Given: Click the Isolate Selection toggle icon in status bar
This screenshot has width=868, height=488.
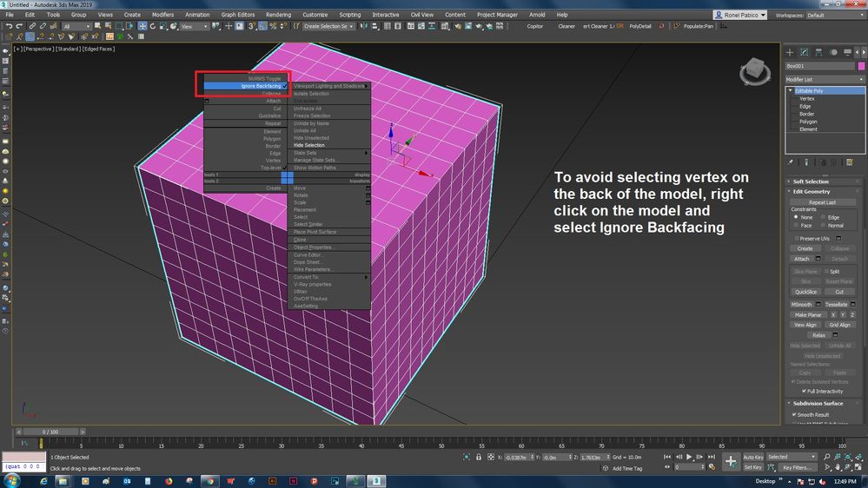Looking at the screenshot, I should 467,457.
